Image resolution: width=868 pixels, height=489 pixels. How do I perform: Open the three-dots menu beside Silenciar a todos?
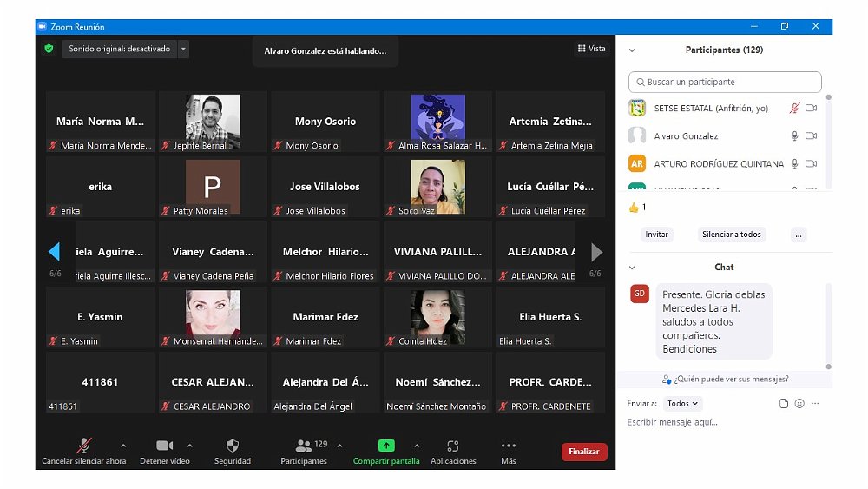point(799,235)
